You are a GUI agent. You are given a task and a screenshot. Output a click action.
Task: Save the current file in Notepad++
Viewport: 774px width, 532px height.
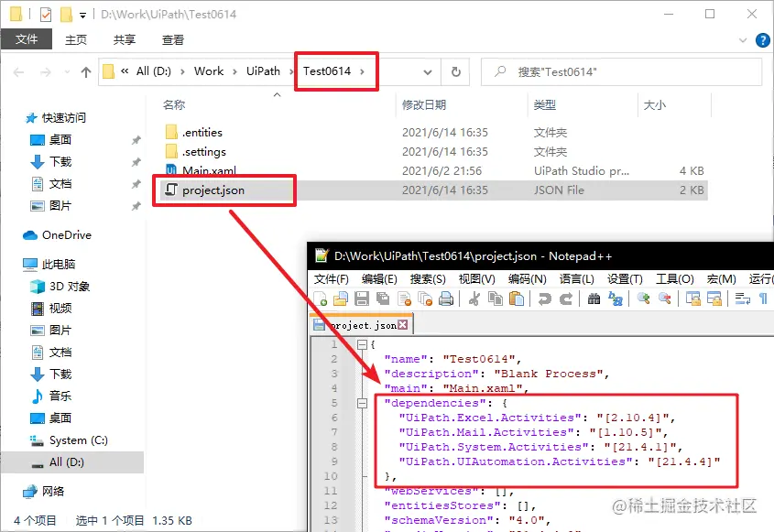pyautogui.click(x=361, y=299)
